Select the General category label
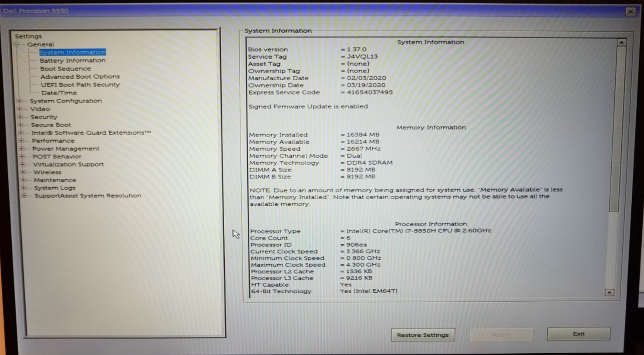Viewport: 644px width, 355px height. click(x=40, y=44)
